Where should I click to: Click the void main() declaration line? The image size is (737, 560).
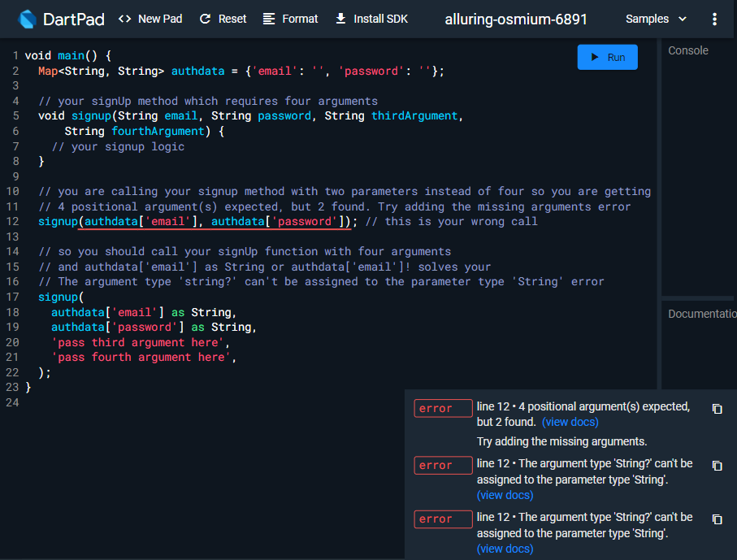(x=67, y=56)
